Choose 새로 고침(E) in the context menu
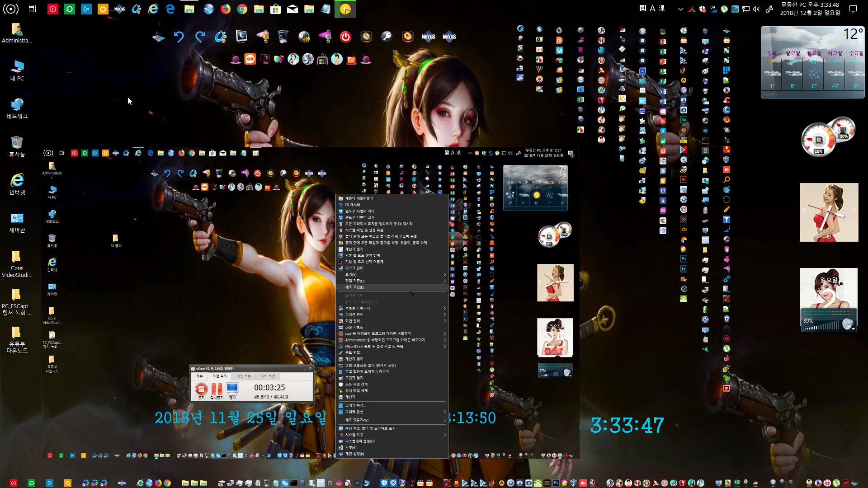The image size is (868, 488). [x=392, y=287]
